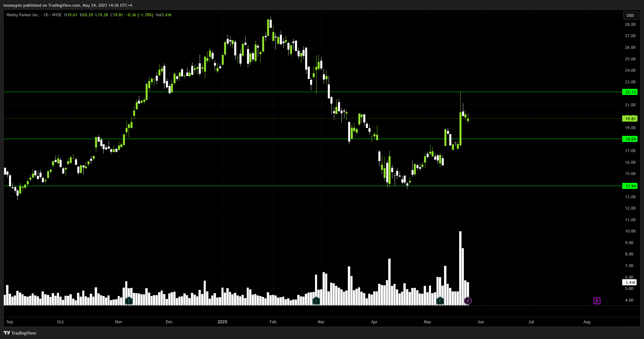Click the 10.00 price axis label
The image size is (644, 339).
point(630,231)
